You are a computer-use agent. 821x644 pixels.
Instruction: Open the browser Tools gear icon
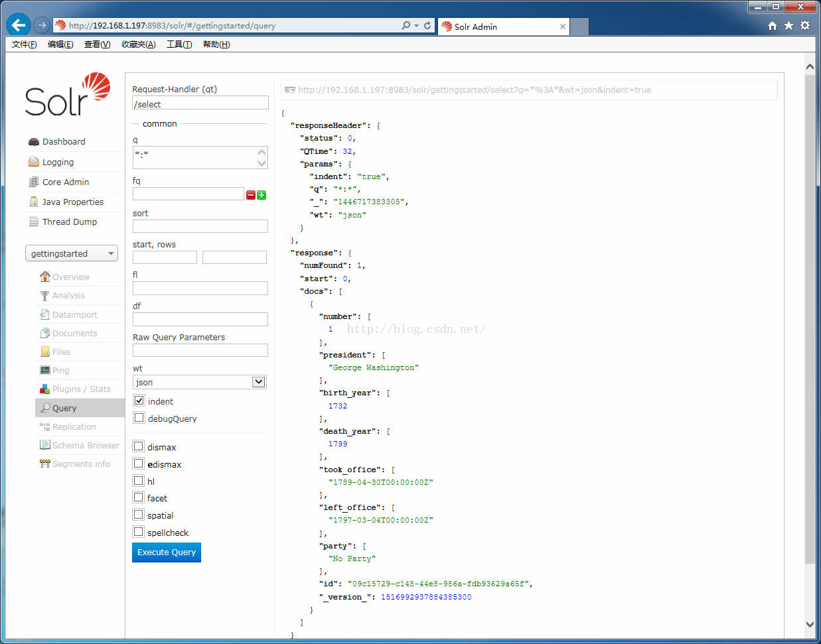tap(805, 25)
